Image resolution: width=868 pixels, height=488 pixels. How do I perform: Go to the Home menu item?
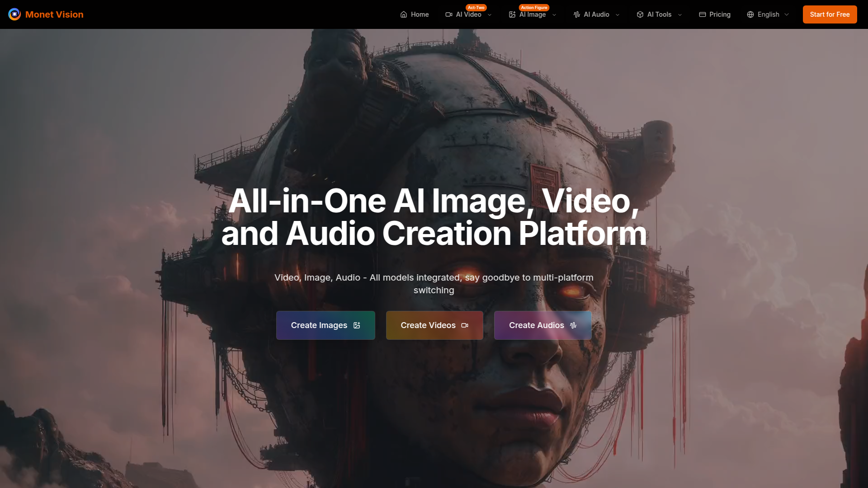[420, 14]
